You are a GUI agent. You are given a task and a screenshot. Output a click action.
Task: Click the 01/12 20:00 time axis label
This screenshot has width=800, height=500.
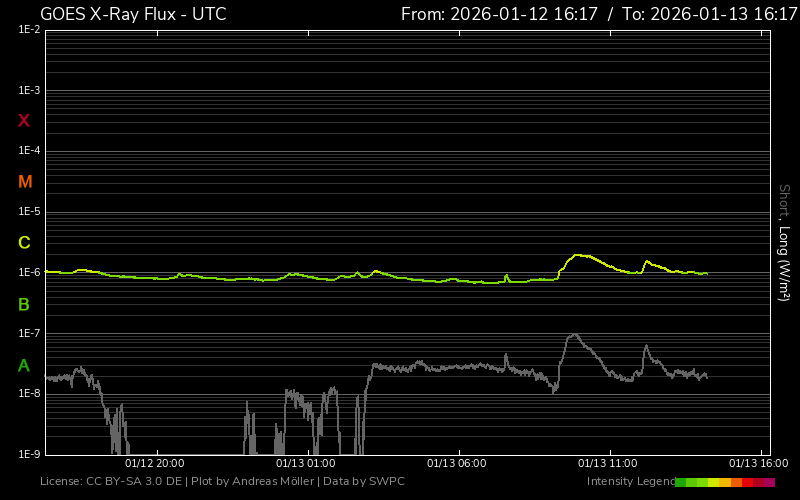(154, 463)
